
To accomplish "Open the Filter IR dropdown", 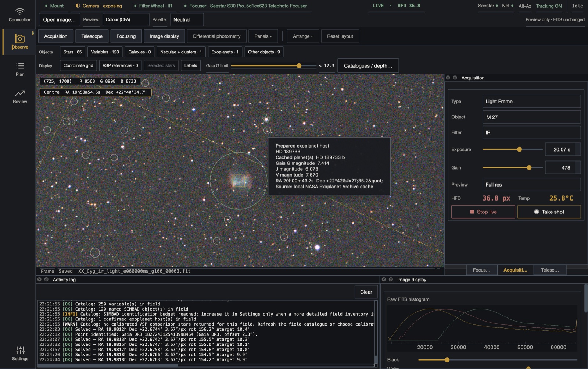I will 531,132.
